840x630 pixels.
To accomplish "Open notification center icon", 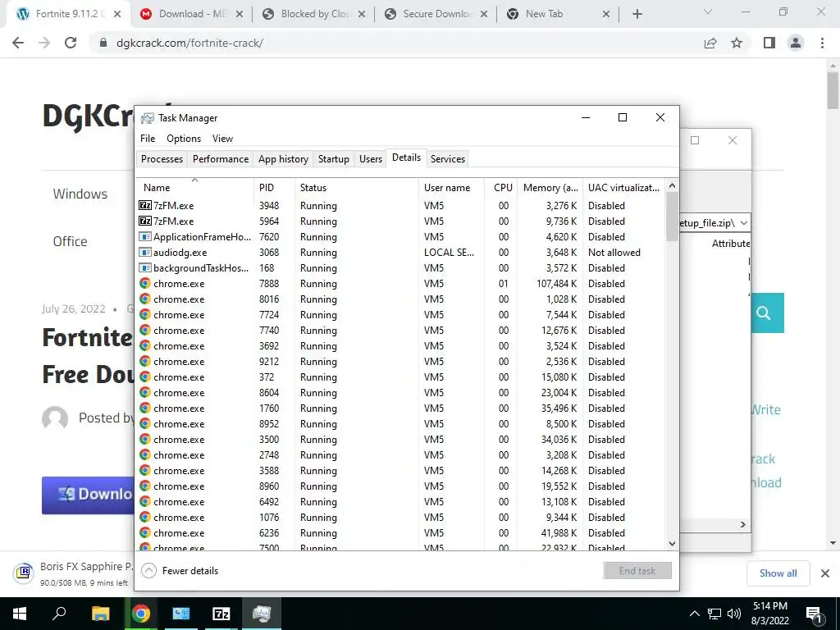I will click(x=815, y=614).
